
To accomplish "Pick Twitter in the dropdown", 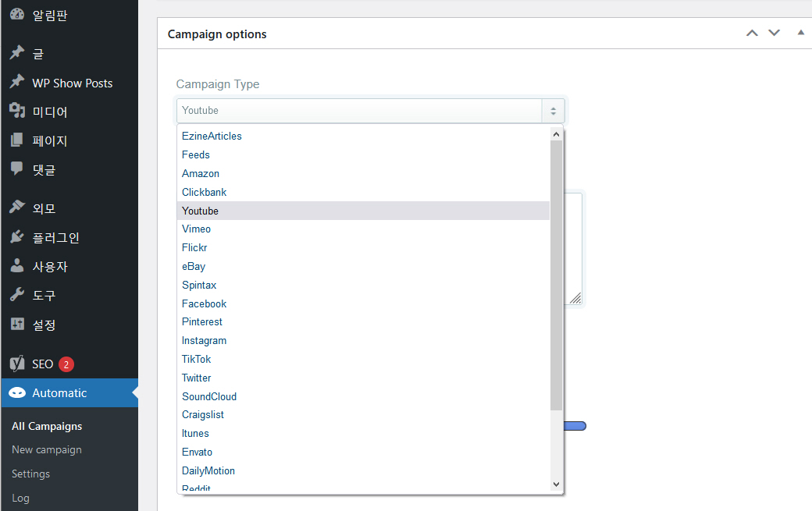I will tap(363, 378).
